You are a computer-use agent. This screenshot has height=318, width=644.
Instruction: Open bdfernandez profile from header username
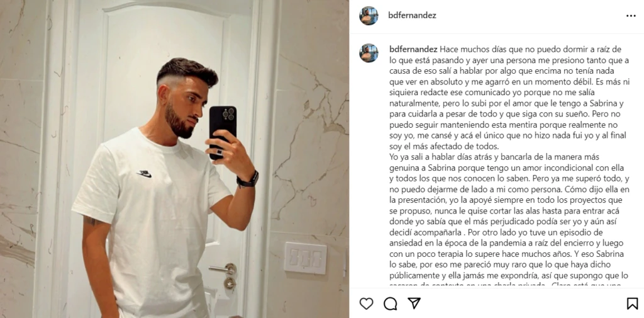click(x=412, y=16)
